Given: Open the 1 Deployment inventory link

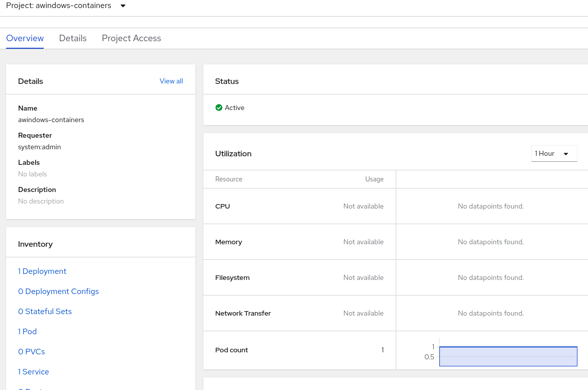Looking at the screenshot, I should (42, 271).
